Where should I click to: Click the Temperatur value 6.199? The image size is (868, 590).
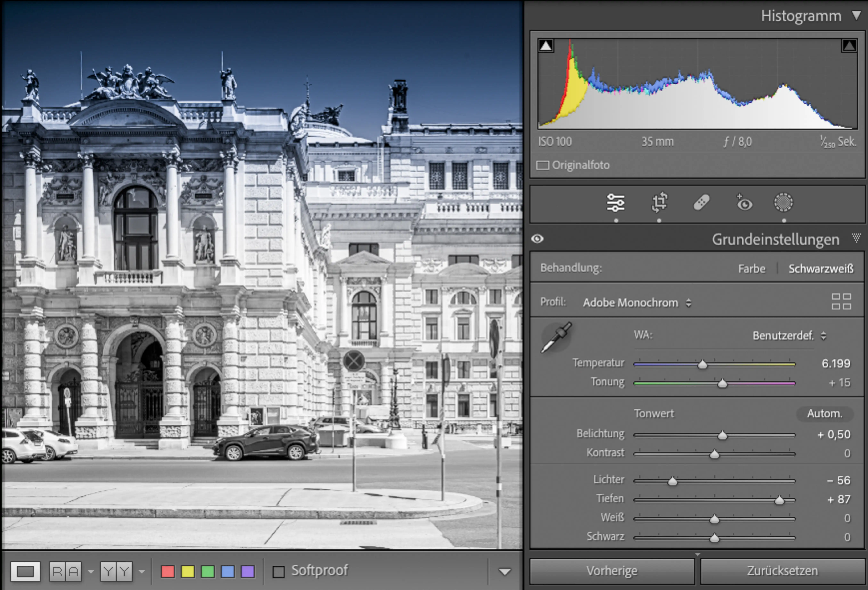point(836,363)
